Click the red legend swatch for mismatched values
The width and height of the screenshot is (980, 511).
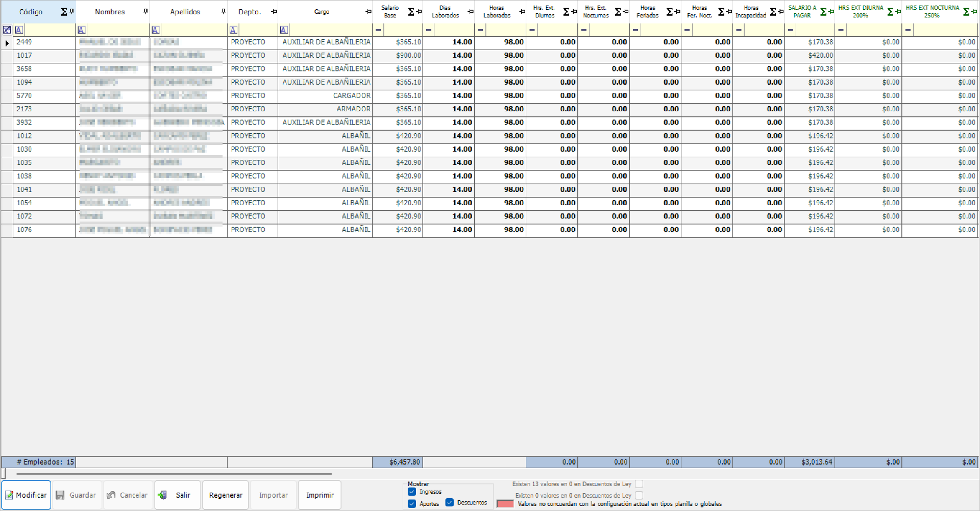click(505, 504)
